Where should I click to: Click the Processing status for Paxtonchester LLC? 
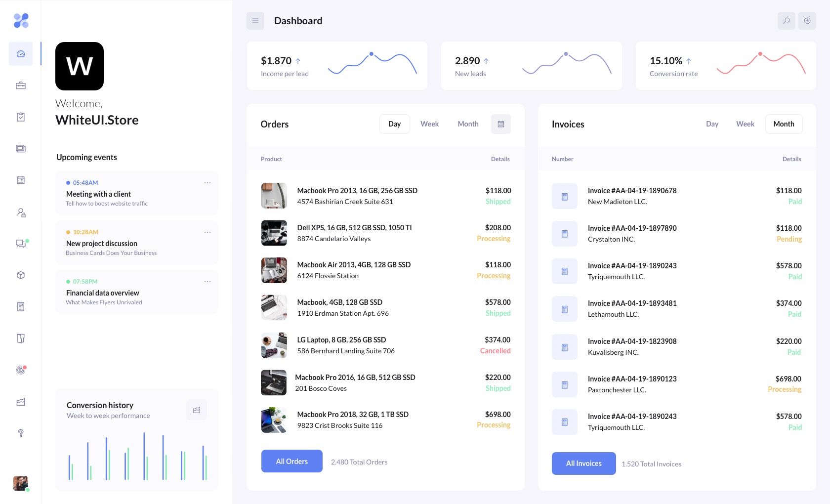coord(785,389)
